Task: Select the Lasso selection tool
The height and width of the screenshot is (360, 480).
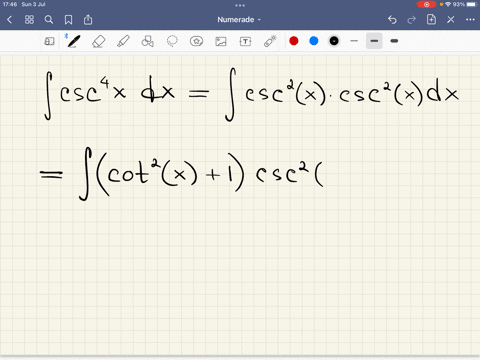Action: click(x=172, y=41)
